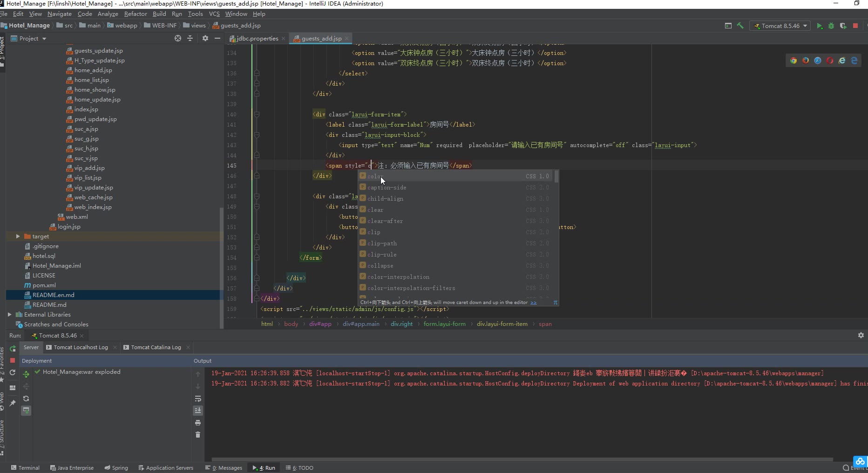The image size is (868, 473).
Task: Switch to Tomcat Catalina Log tab
Action: pyautogui.click(x=156, y=348)
